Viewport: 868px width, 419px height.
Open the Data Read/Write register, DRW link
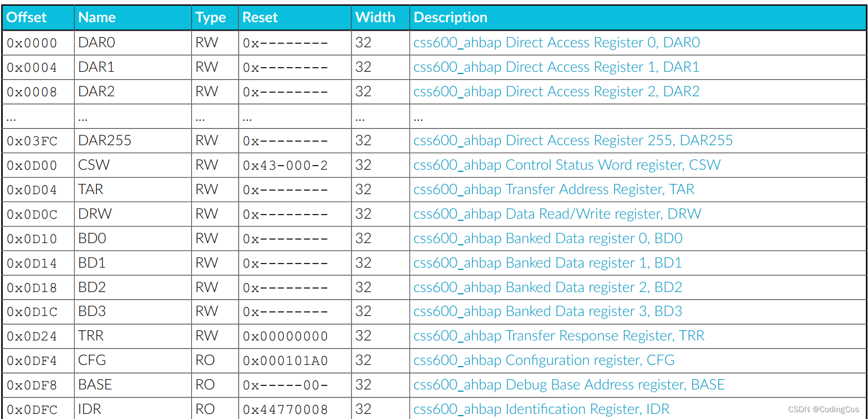point(557,214)
